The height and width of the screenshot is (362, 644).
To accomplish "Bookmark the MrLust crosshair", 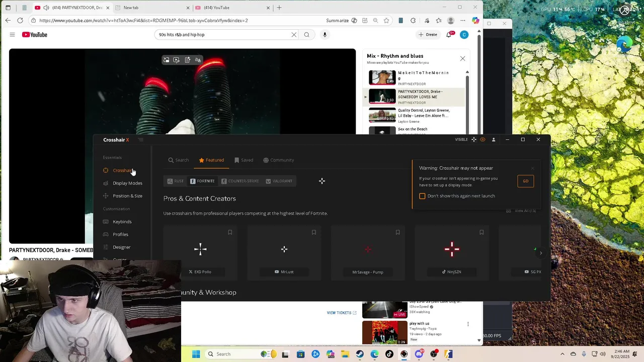I will click(x=314, y=232).
